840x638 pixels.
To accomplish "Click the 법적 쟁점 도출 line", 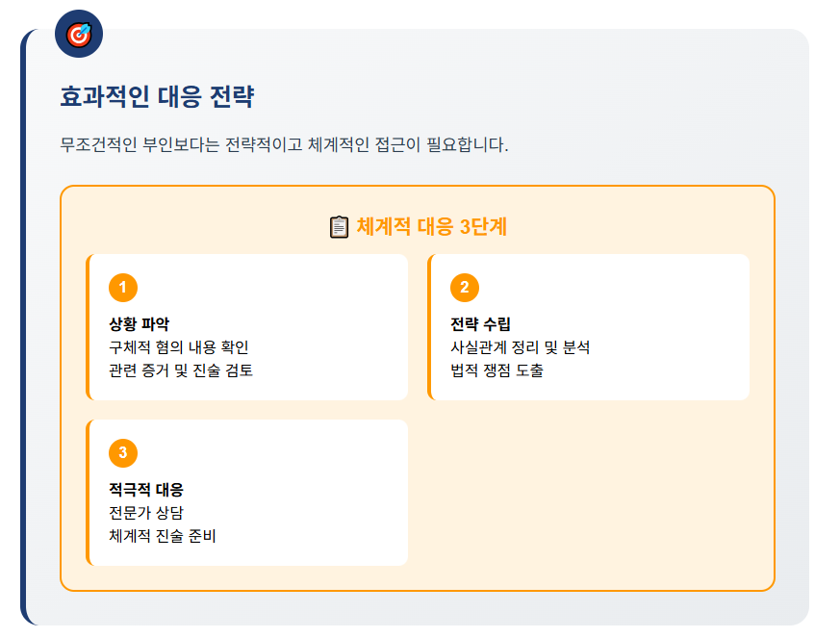I will click(496, 370).
